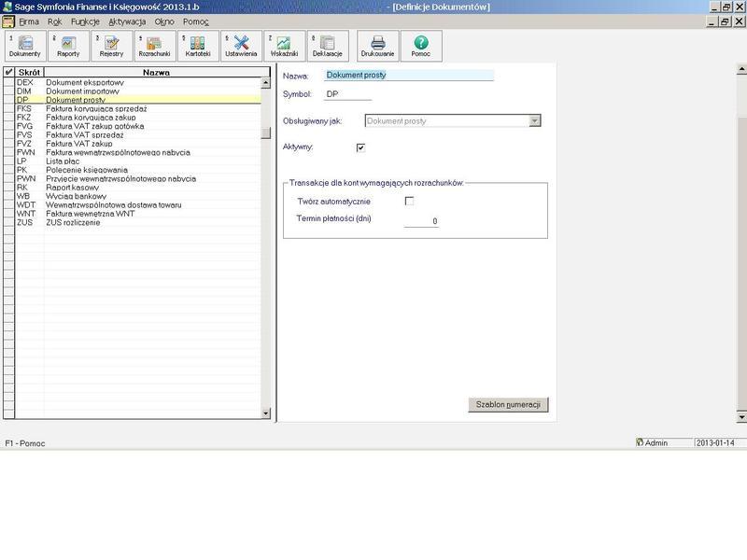The image size is (747, 560).
Task: Click the F1 - Pomoc status bar text
Action: click(25, 443)
